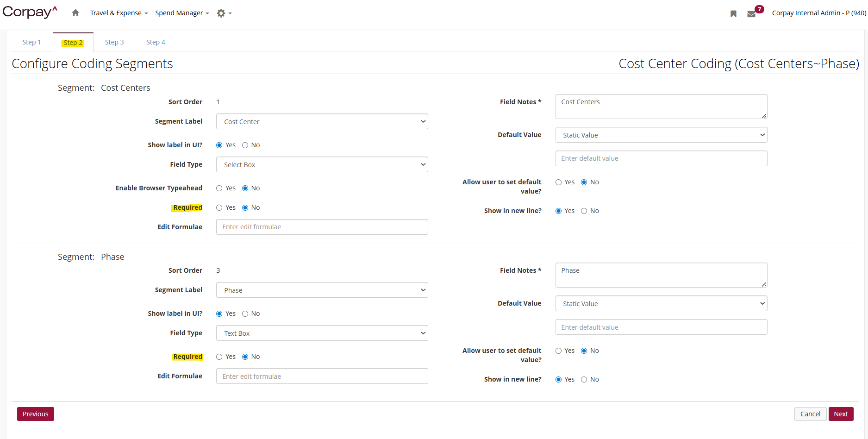Switch to the Step 3 tab

[114, 42]
